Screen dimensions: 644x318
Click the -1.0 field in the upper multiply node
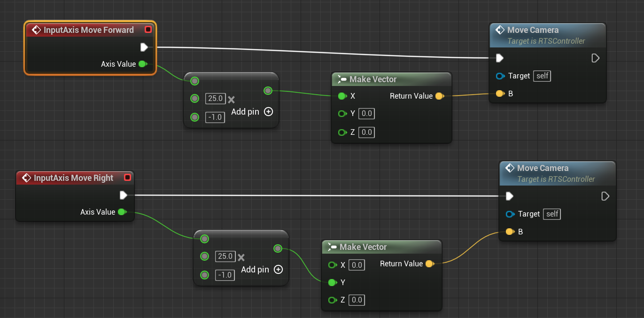pyautogui.click(x=215, y=117)
